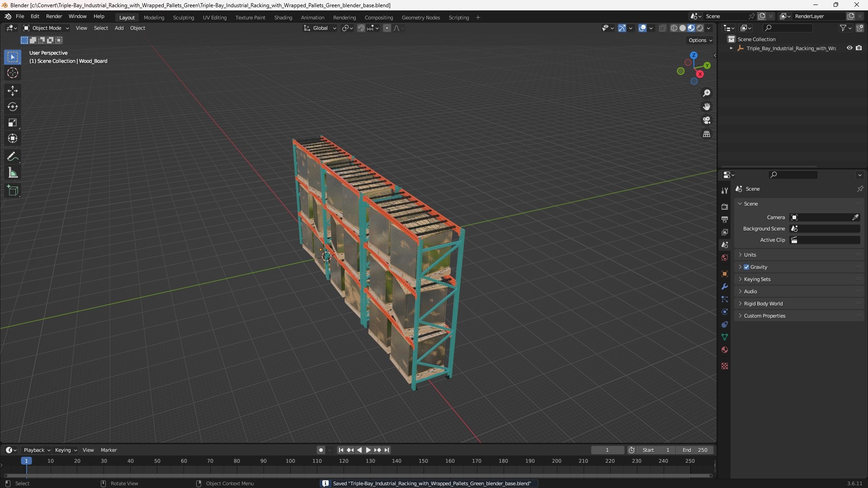Image resolution: width=868 pixels, height=488 pixels.
Task: Open Physics properties tab
Action: [725, 312]
